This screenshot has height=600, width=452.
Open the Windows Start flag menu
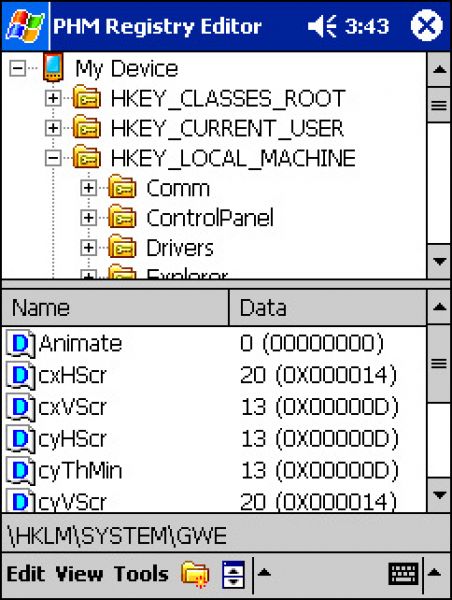[x=25, y=26]
